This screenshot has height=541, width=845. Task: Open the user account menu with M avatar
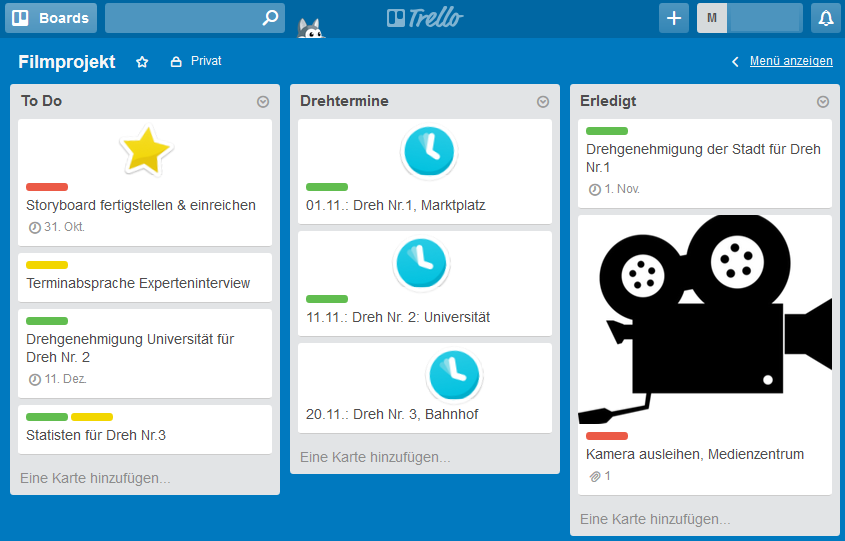pyautogui.click(x=749, y=18)
